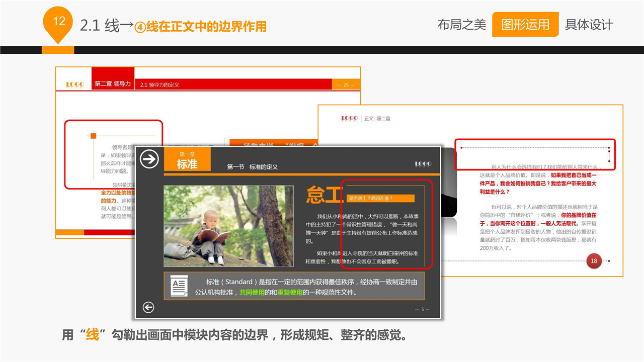Click the little monk reading photo
This screenshot has width=644, height=362.
coord(228,226)
